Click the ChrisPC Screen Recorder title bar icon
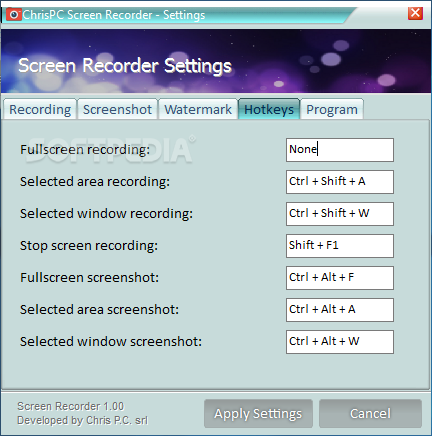 [14, 15]
